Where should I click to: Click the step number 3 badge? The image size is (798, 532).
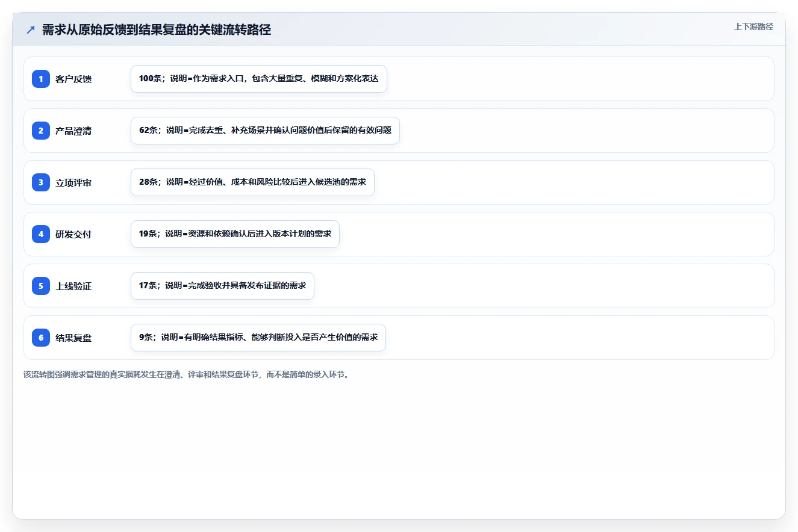click(x=41, y=182)
